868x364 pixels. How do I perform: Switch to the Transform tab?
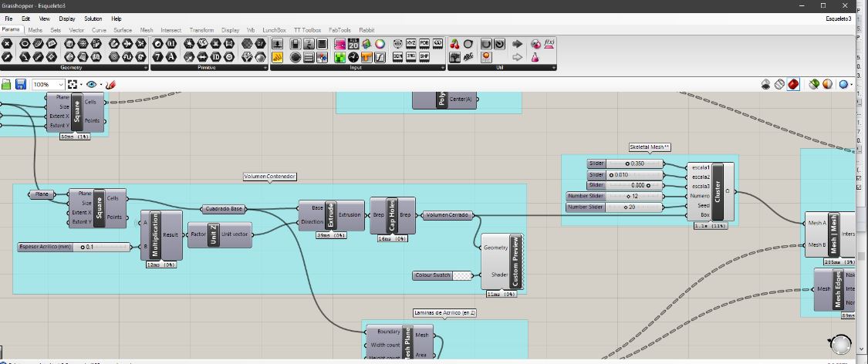(201, 30)
